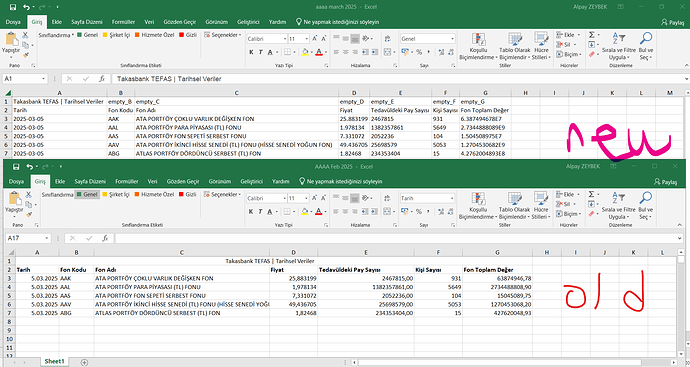690x367 pixels.
Task: Apply red font color in Feb window
Action: click(319, 212)
